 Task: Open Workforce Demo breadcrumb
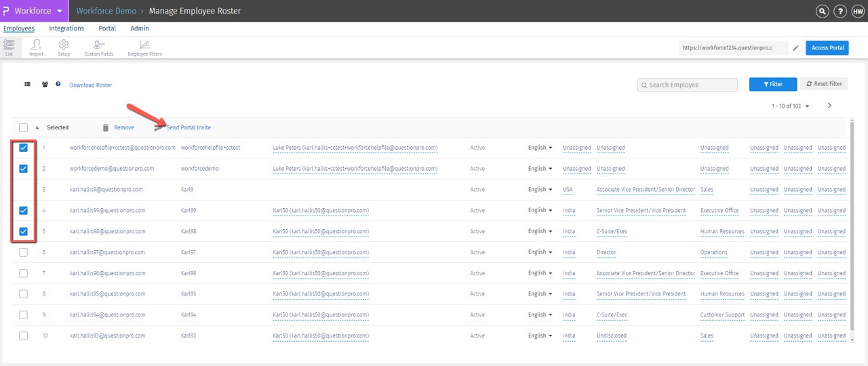[x=106, y=11]
